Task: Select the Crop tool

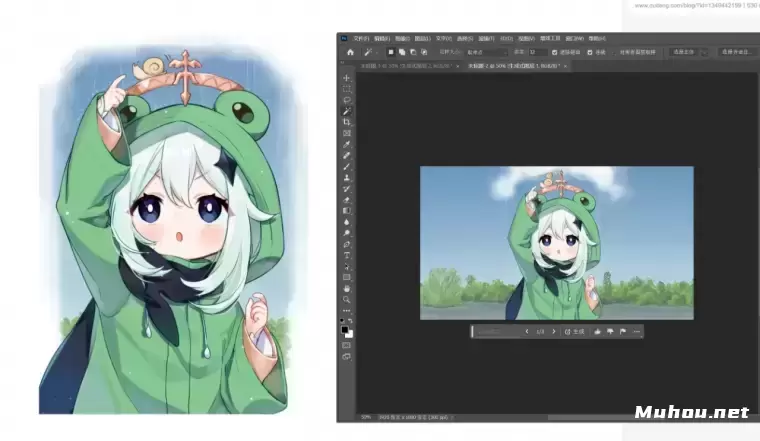Action: [x=347, y=122]
